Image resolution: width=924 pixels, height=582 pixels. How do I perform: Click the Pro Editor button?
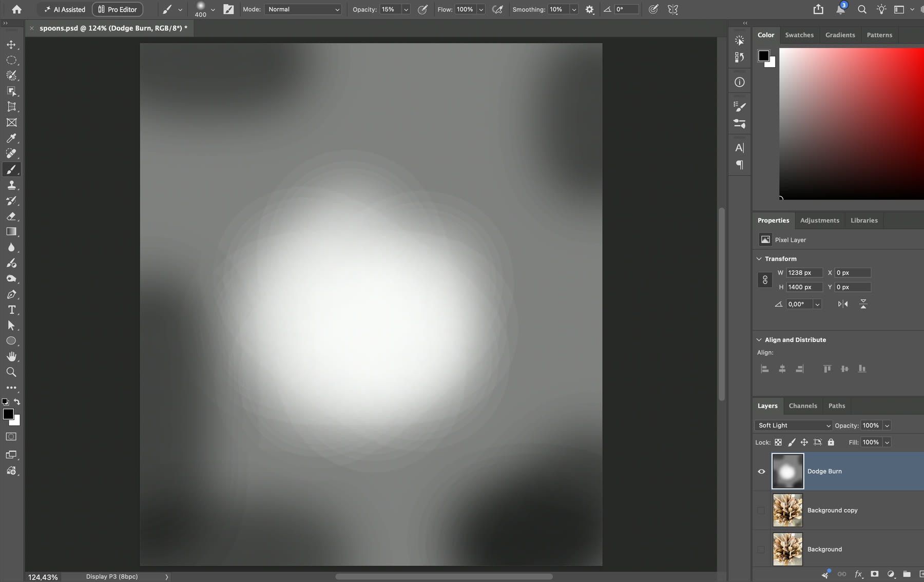[x=118, y=9]
